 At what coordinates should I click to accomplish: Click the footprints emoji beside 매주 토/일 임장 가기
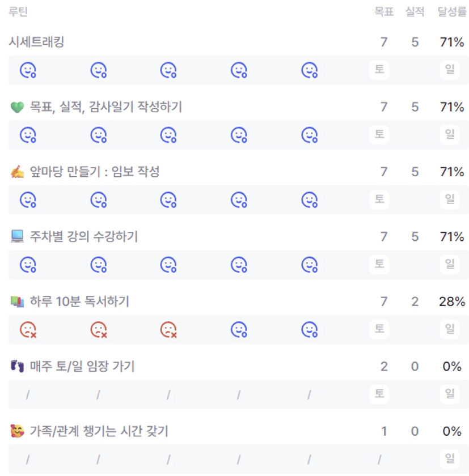point(17,367)
